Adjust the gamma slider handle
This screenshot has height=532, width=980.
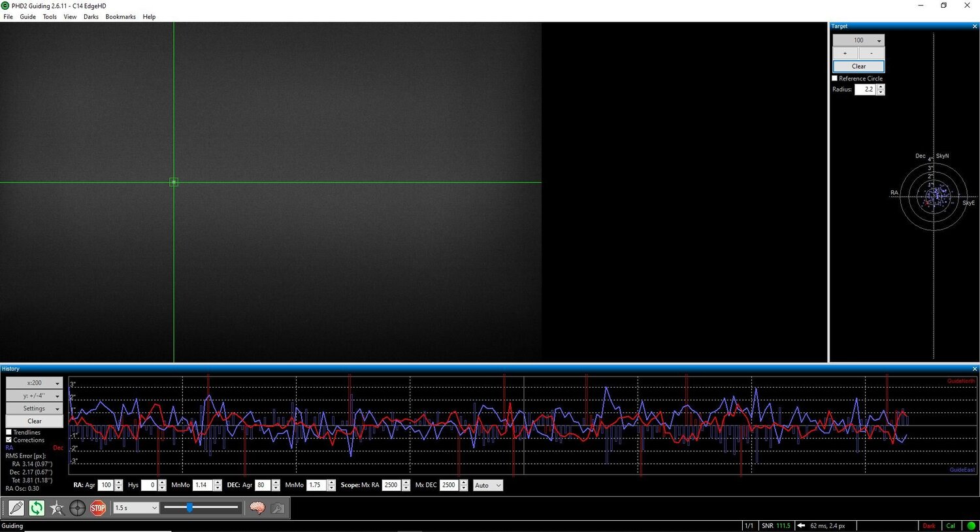[x=189, y=507]
